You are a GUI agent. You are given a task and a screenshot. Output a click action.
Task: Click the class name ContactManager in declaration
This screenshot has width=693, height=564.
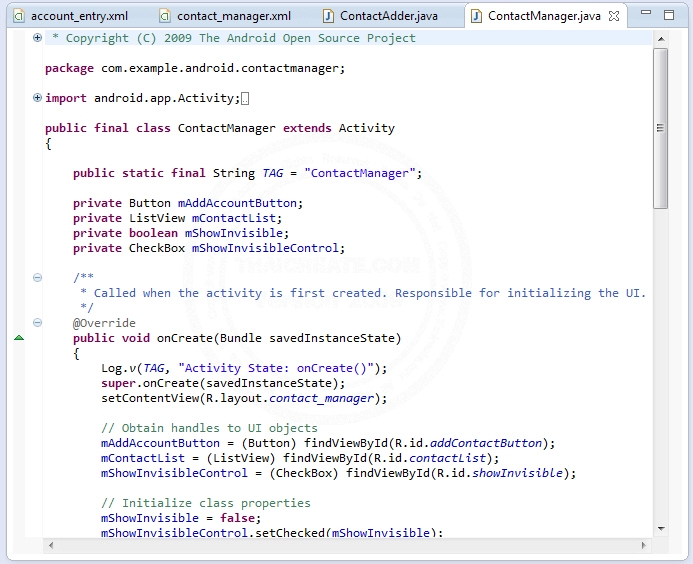[226, 128]
